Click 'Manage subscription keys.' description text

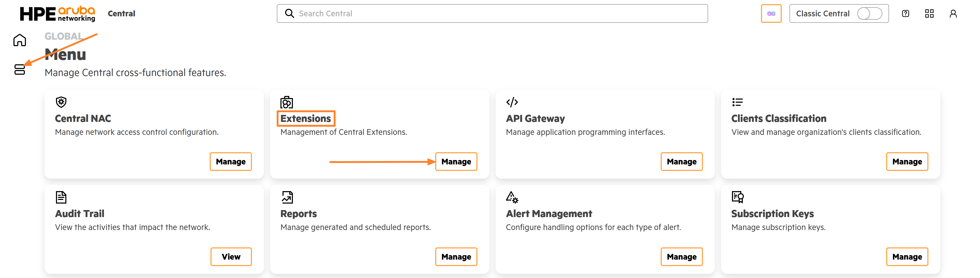(779, 227)
